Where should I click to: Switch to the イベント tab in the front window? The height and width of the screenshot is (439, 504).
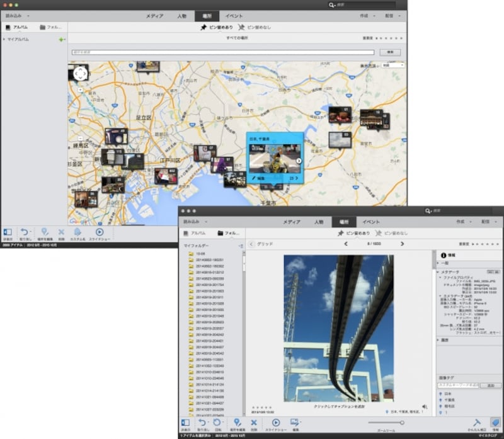(x=371, y=222)
